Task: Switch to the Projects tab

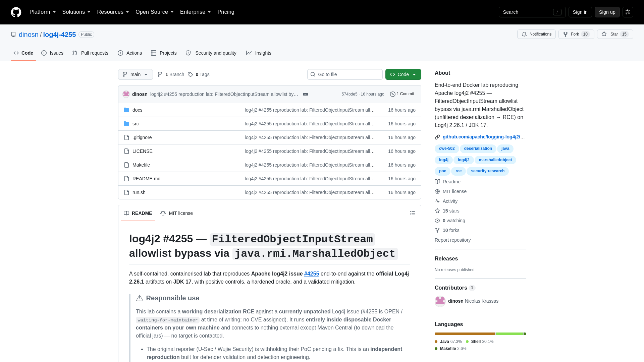Action: tap(164, 53)
